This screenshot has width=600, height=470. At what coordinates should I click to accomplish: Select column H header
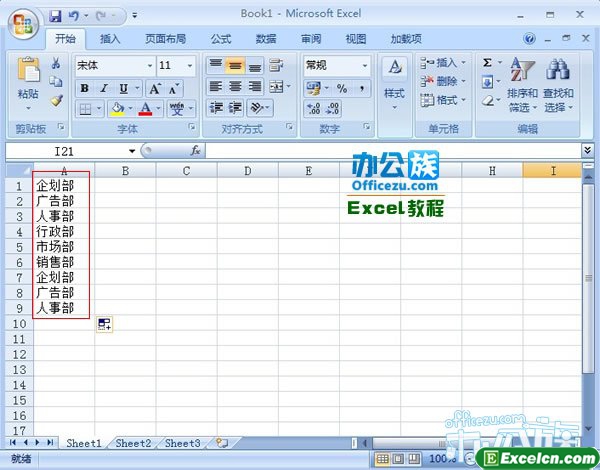(x=492, y=171)
